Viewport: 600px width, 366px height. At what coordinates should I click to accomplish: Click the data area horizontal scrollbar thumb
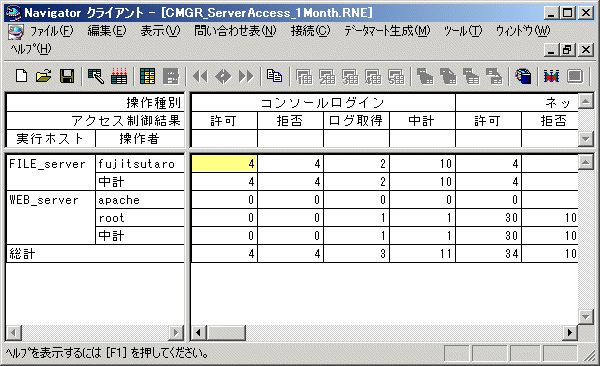click(x=226, y=333)
